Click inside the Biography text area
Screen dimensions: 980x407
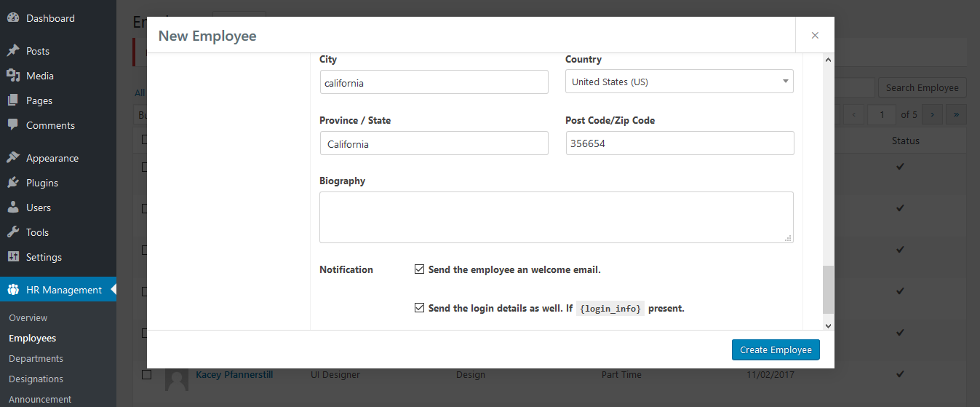(556, 217)
